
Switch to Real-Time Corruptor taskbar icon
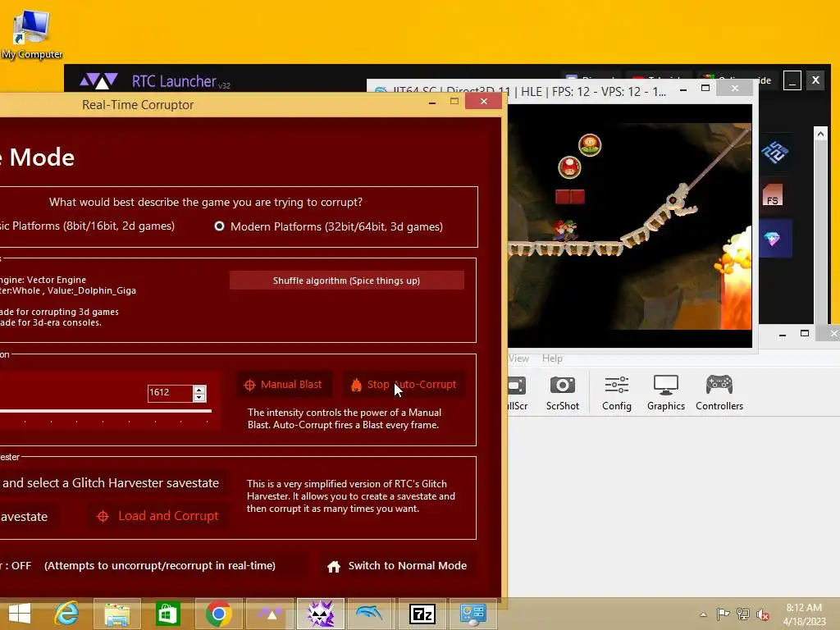321,614
